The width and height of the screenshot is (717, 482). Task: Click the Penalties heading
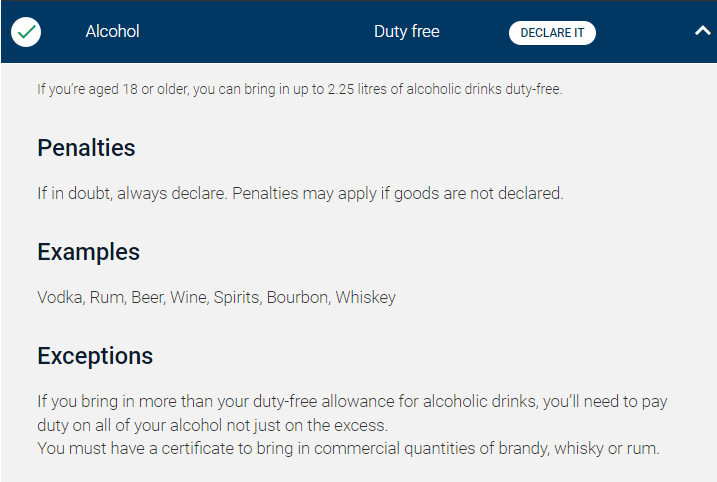[86, 148]
